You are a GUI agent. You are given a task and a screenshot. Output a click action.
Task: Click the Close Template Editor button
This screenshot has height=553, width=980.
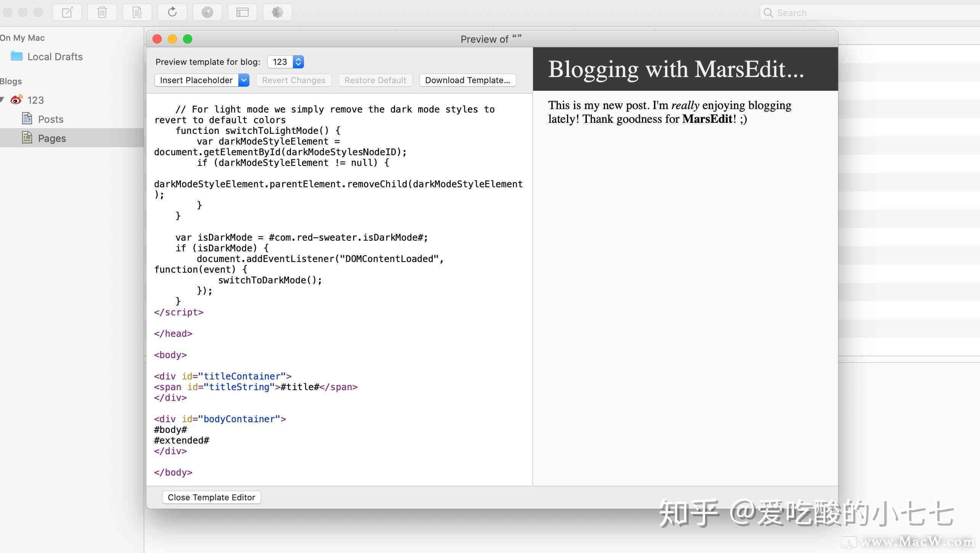pyautogui.click(x=211, y=497)
